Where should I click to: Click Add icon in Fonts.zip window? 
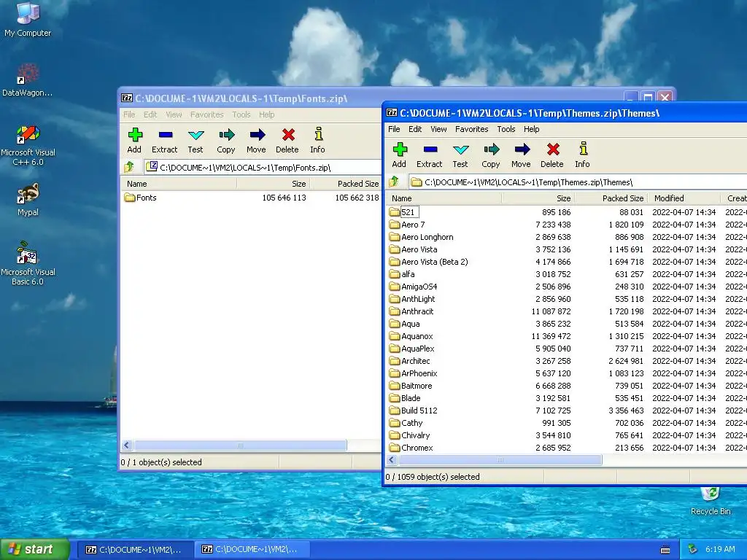(135, 135)
